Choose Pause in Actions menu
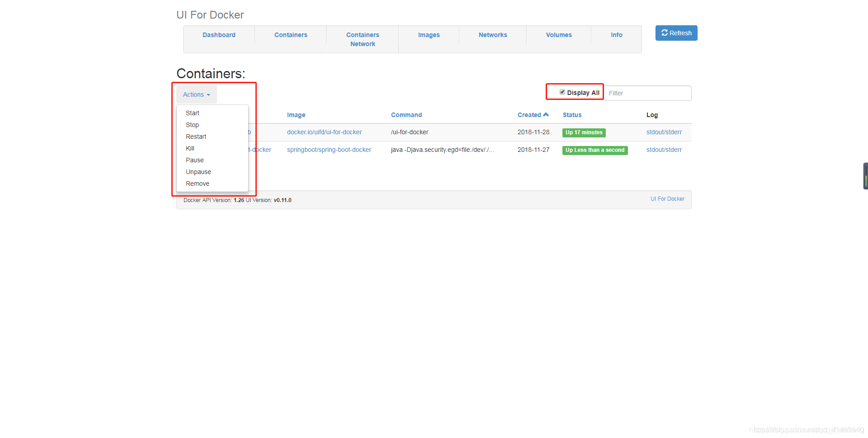 (212, 160)
